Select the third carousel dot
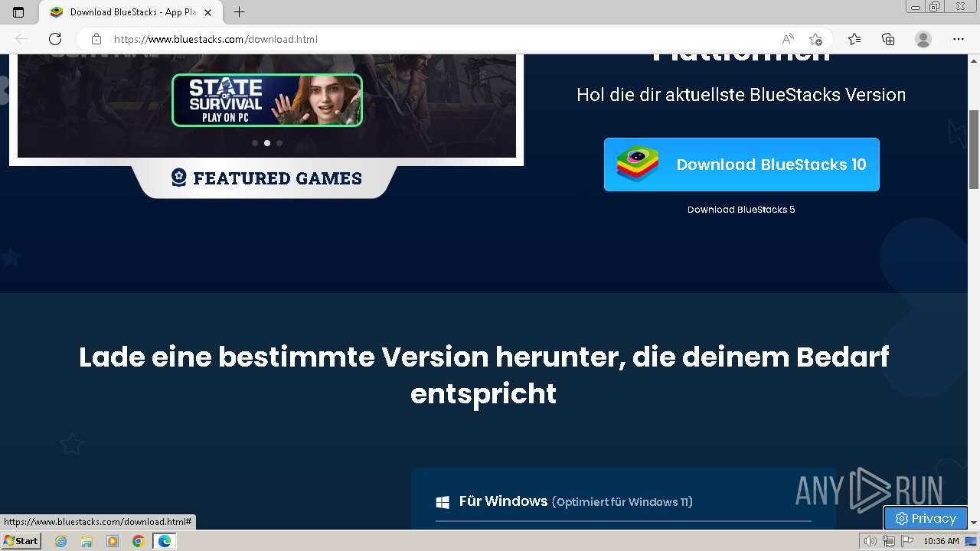This screenshot has width=980, height=551. point(279,143)
